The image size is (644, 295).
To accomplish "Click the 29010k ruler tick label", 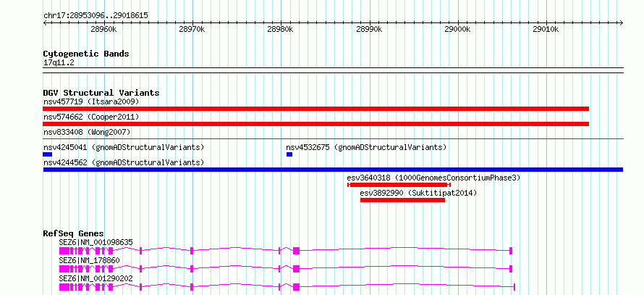I will (546, 30).
